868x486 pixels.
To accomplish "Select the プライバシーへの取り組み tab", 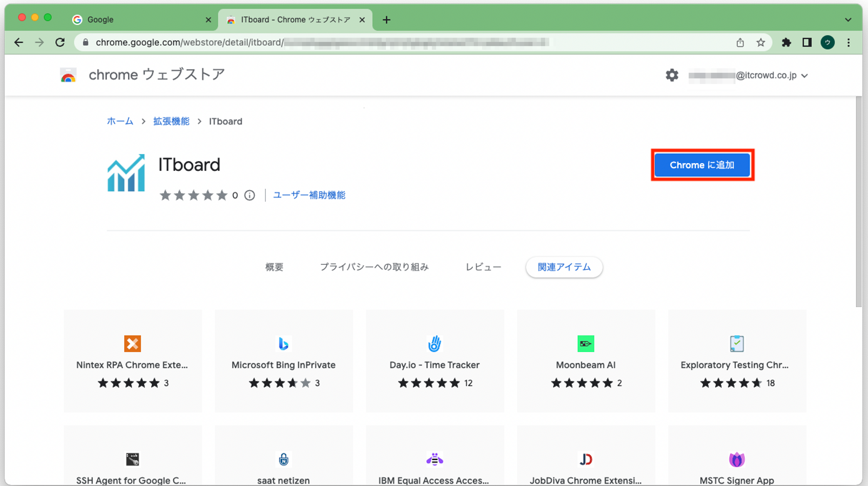I will (374, 267).
